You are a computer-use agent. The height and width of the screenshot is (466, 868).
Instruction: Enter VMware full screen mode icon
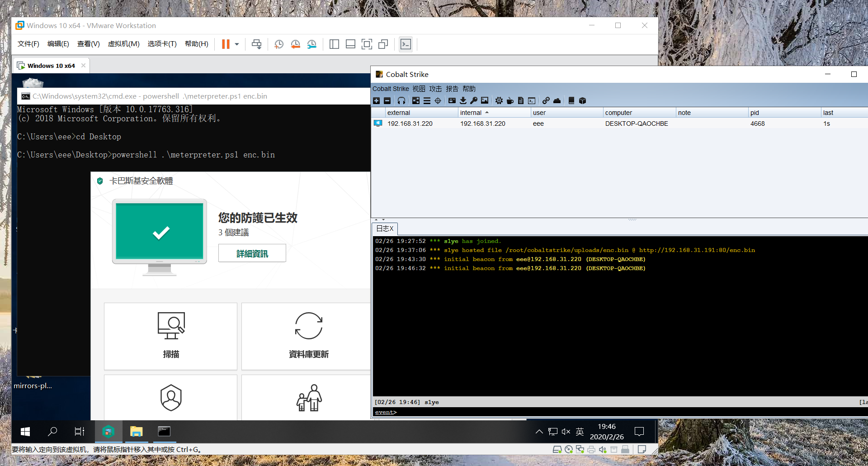coord(367,44)
